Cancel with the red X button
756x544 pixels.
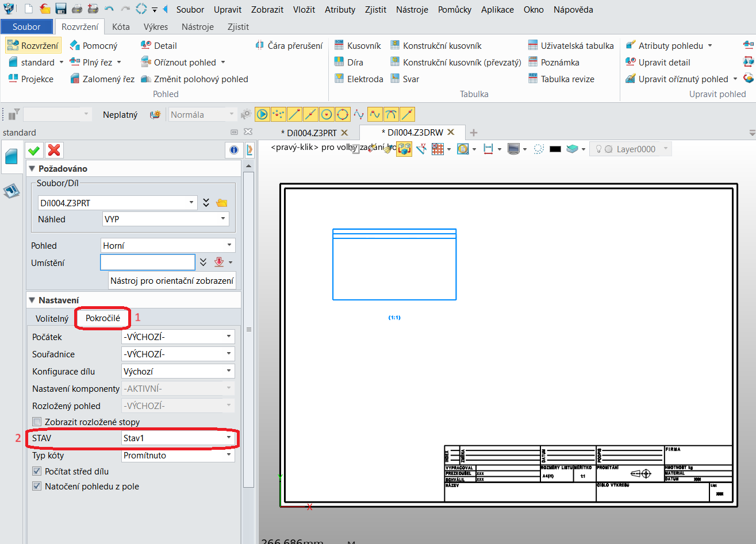click(x=54, y=150)
